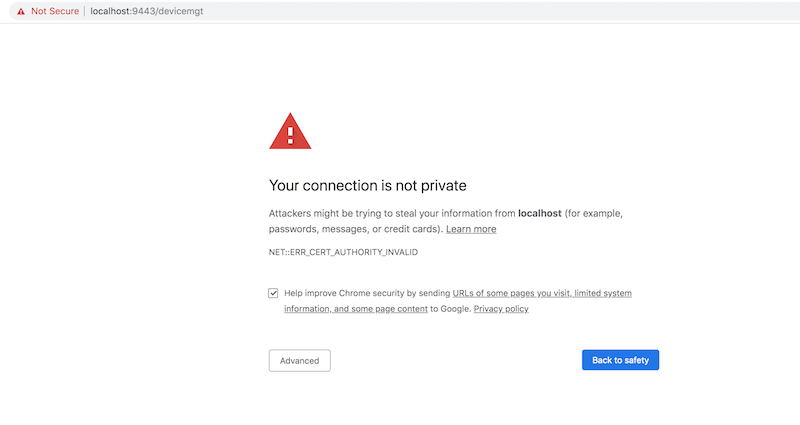Open the Learn more link

pyautogui.click(x=471, y=229)
